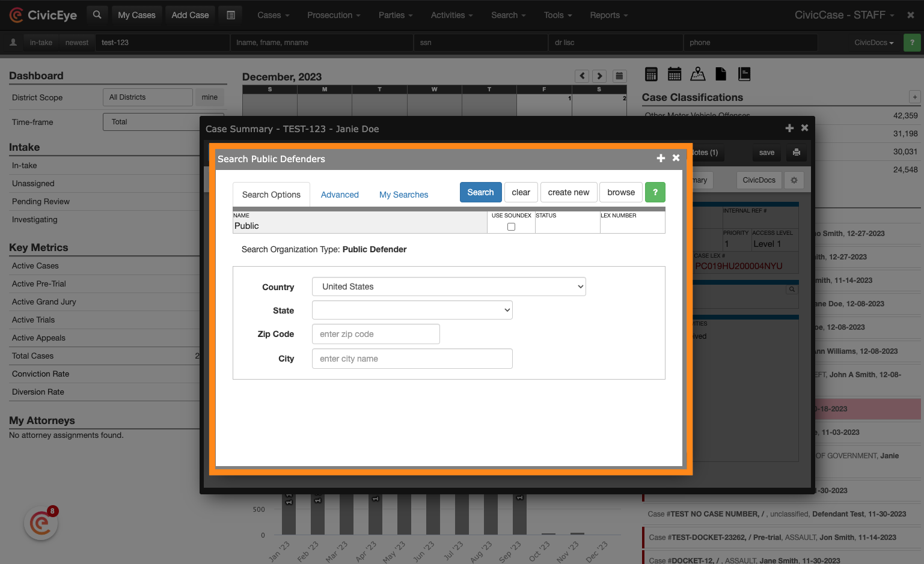The image size is (924, 564).
Task: Expand the Case Summary window with the plus icon
Action: click(x=789, y=128)
